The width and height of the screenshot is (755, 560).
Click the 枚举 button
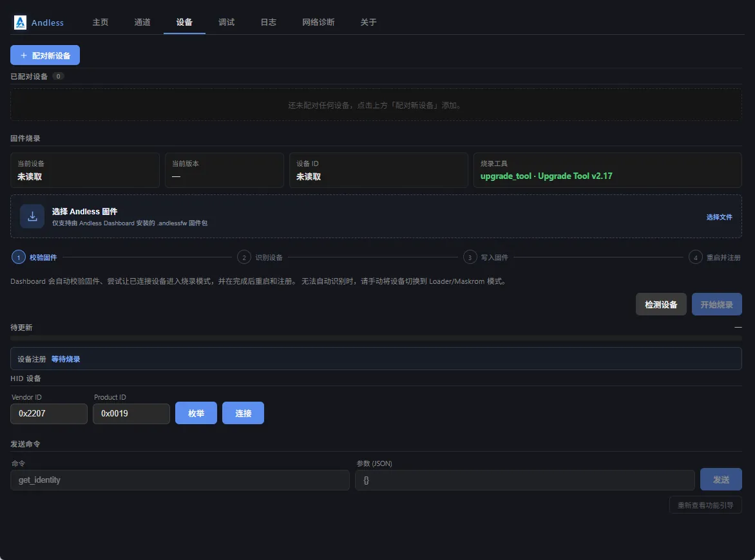[196, 413]
